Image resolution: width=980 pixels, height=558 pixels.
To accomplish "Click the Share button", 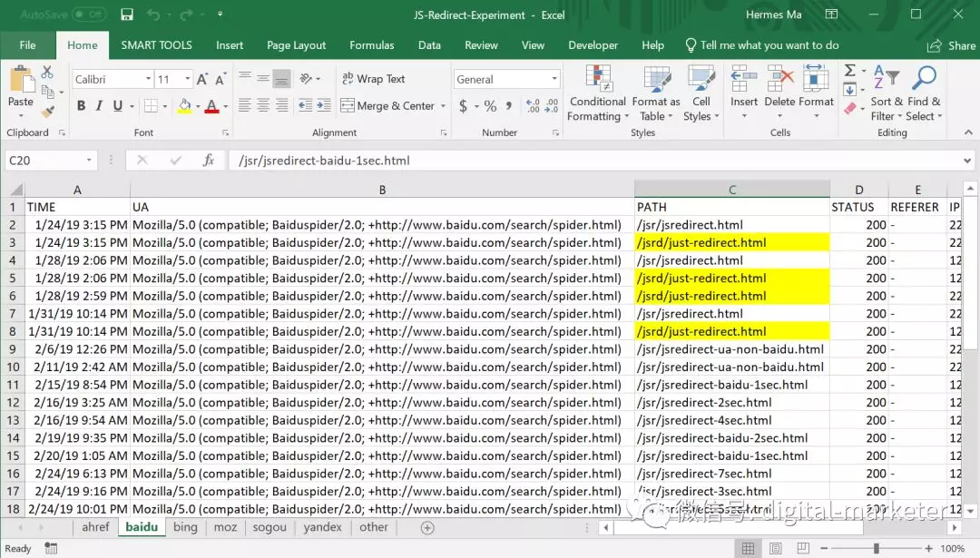I will coord(951,45).
